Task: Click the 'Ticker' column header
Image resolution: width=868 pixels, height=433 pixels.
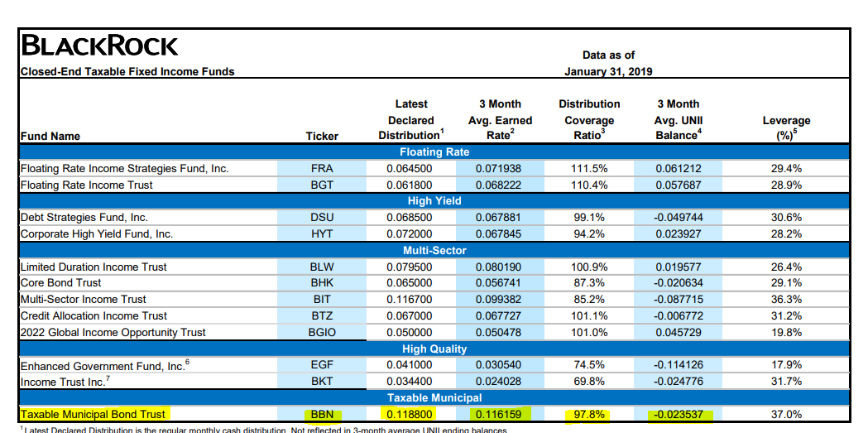Action: [322, 137]
